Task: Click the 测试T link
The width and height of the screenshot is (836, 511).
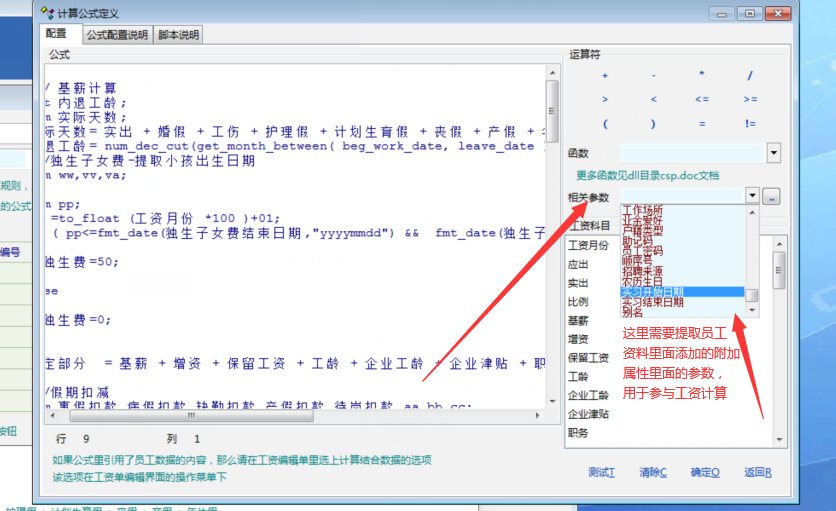Action: [601, 472]
